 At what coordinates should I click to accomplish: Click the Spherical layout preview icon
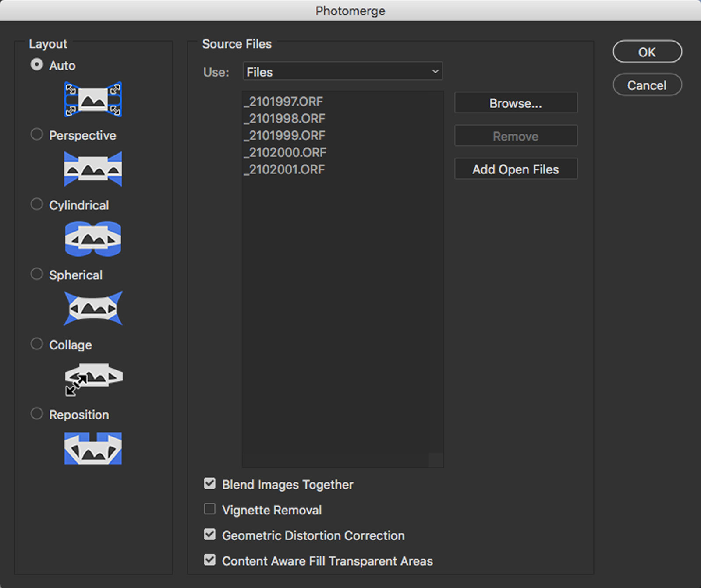coord(93,309)
